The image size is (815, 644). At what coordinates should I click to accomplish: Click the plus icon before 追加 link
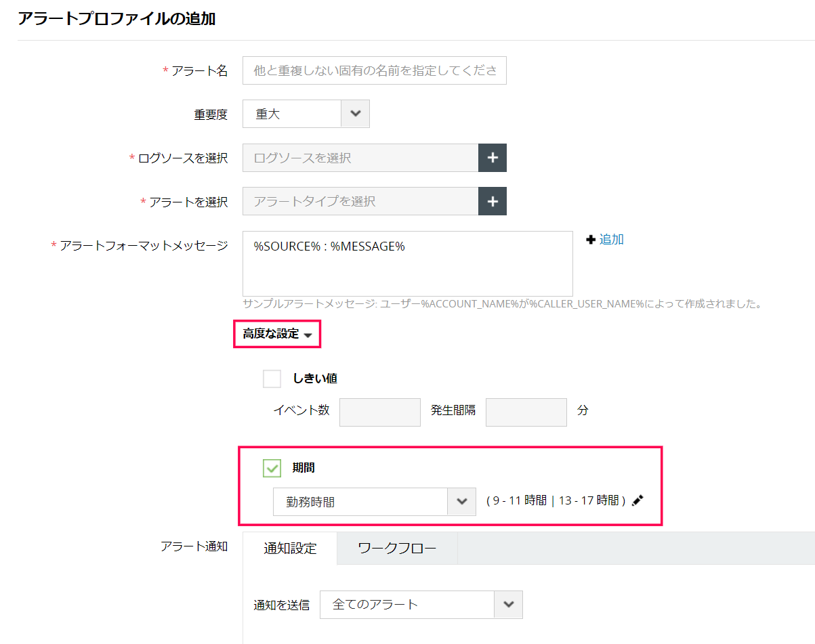coord(590,239)
